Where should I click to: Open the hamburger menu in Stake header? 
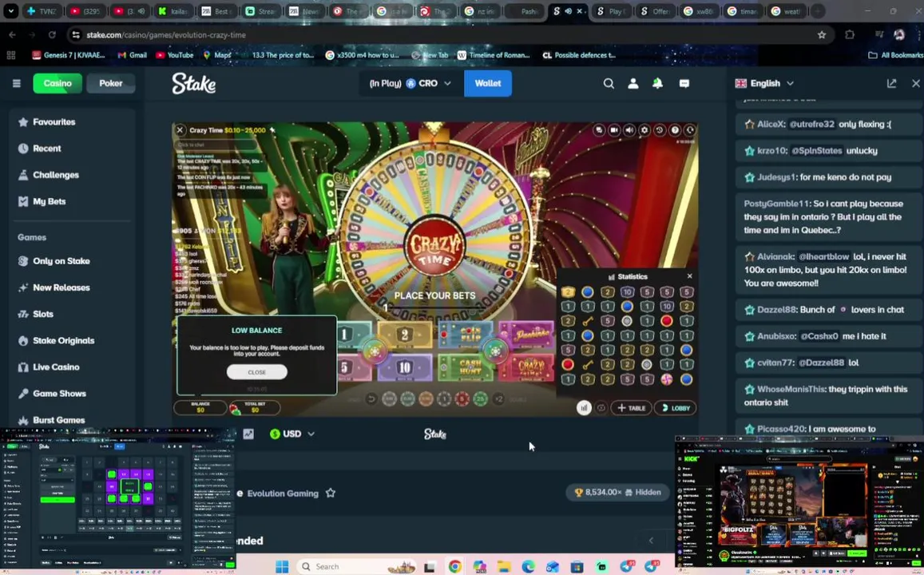(x=17, y=83)
